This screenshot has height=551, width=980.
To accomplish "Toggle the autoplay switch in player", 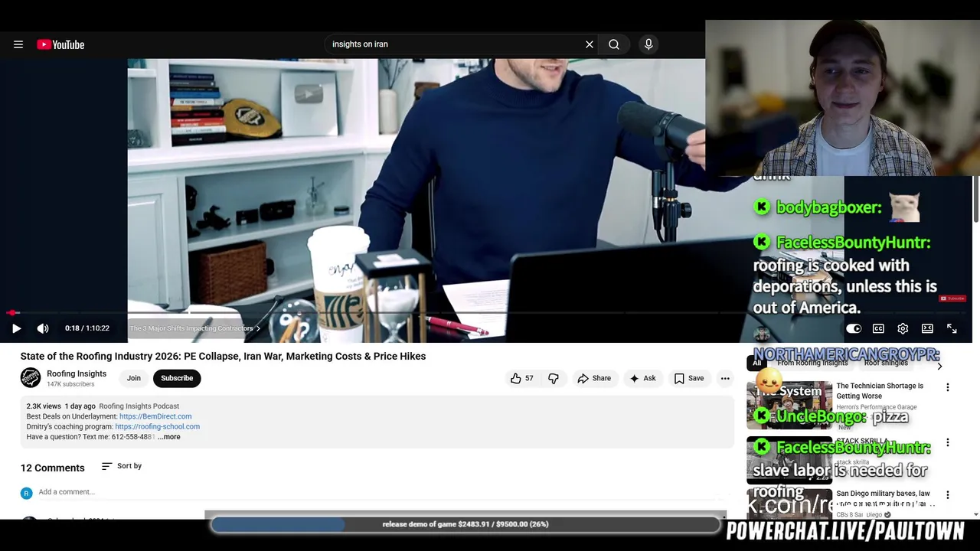I will click(x=854, y=328).
